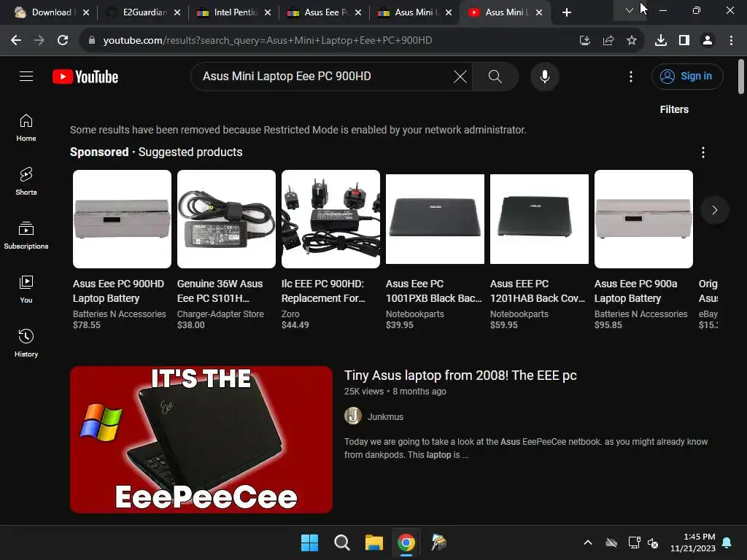This screenshot has height=560, width=747.
Task: Open Asus EEE PC 1201HAB Back Cover product
Action: (538, 291)
